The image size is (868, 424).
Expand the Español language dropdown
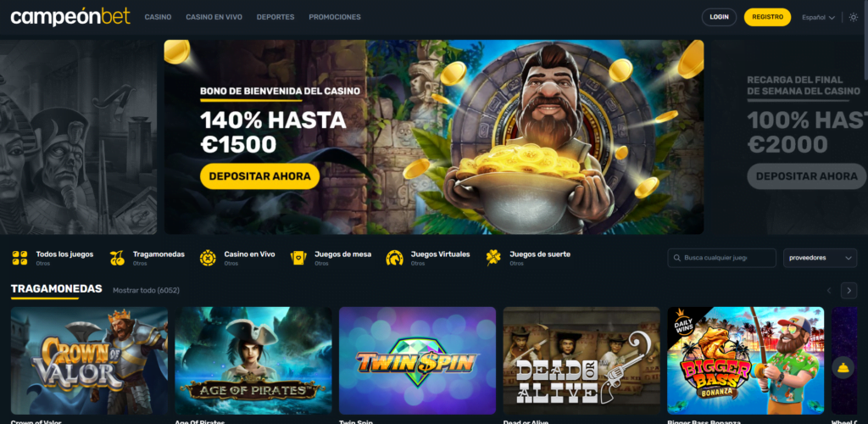point(818,17)
